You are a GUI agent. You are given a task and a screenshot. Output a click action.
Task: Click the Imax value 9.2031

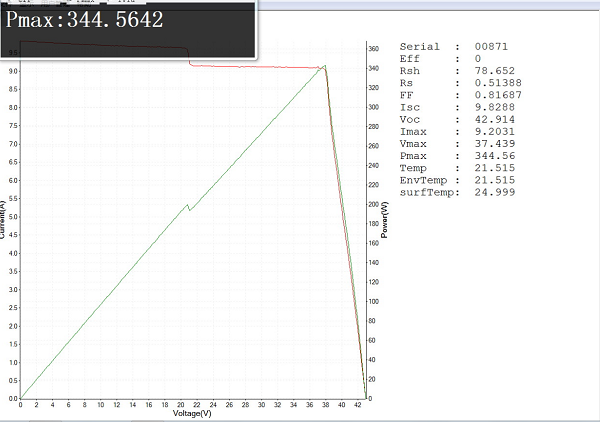[x=495, y=132]
